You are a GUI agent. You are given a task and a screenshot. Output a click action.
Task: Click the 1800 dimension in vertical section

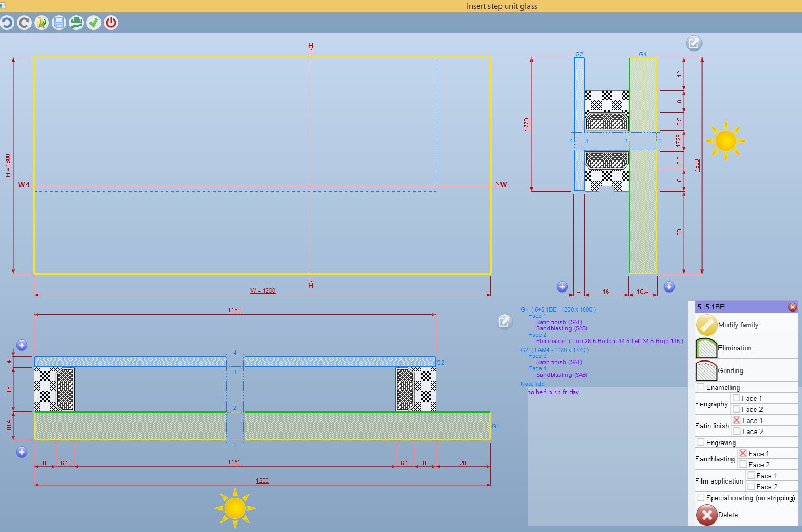[x=697, y=165]
